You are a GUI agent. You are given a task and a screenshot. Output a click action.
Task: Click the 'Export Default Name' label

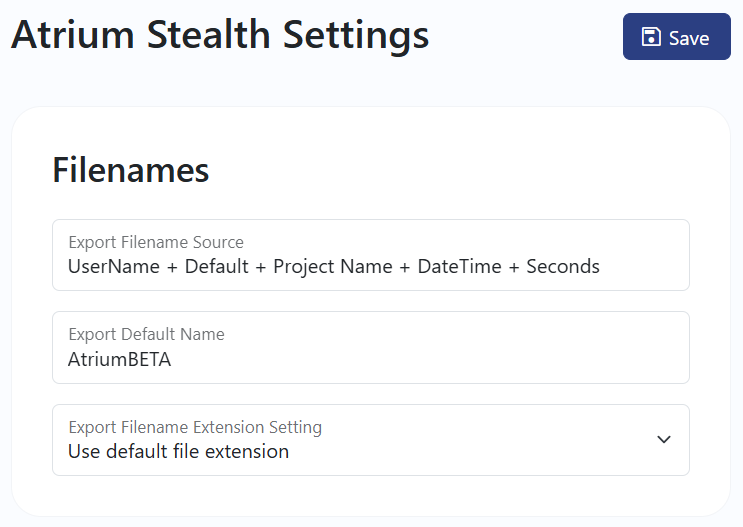pos(146,334)
